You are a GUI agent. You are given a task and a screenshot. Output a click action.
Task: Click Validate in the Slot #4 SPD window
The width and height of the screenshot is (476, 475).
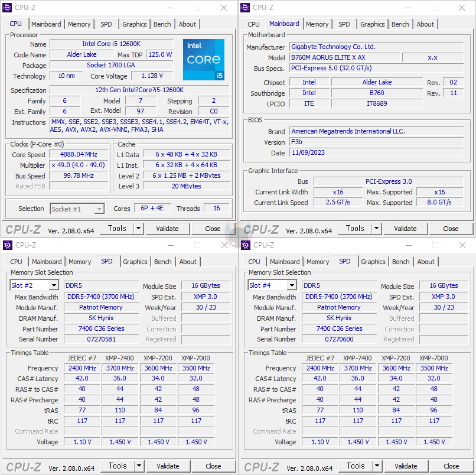[406, 466]
